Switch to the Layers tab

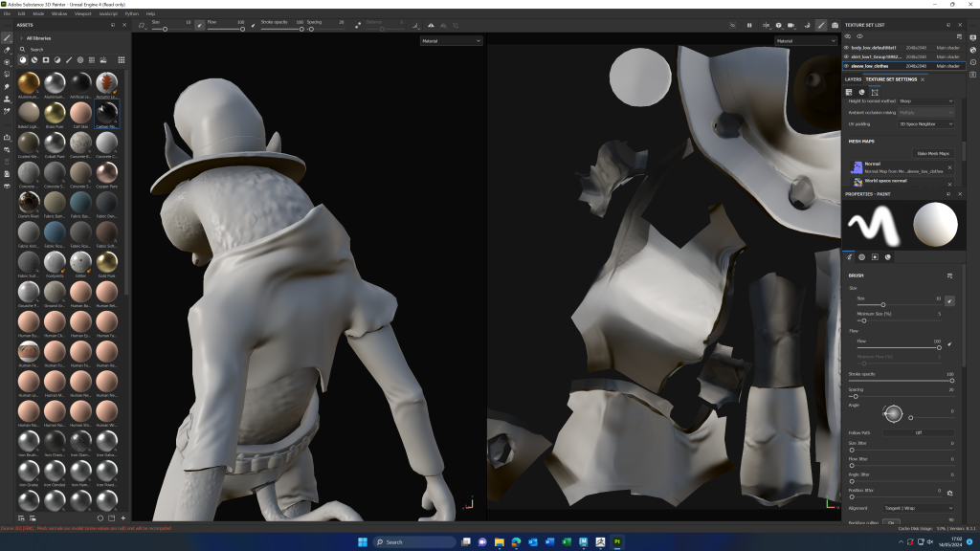(853, 79)
